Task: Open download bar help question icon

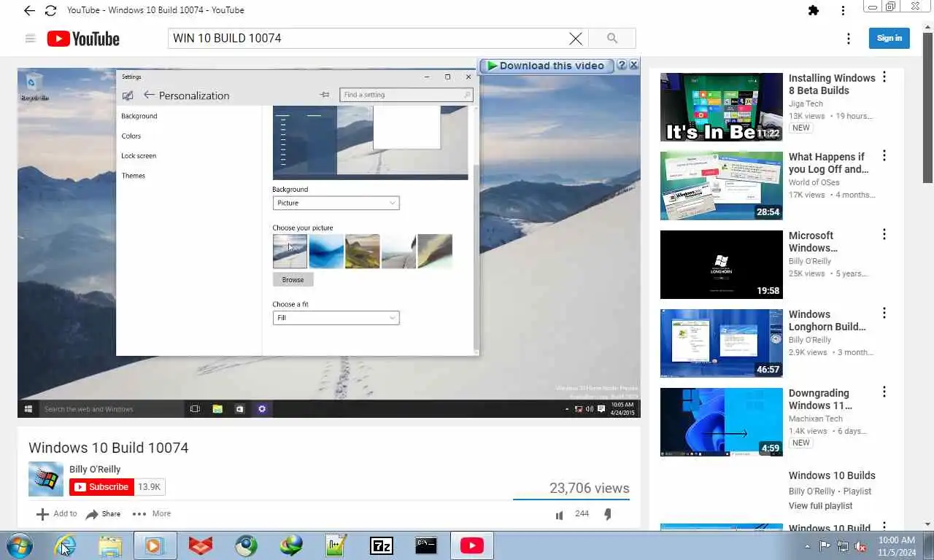Action: tap(622, 65)
